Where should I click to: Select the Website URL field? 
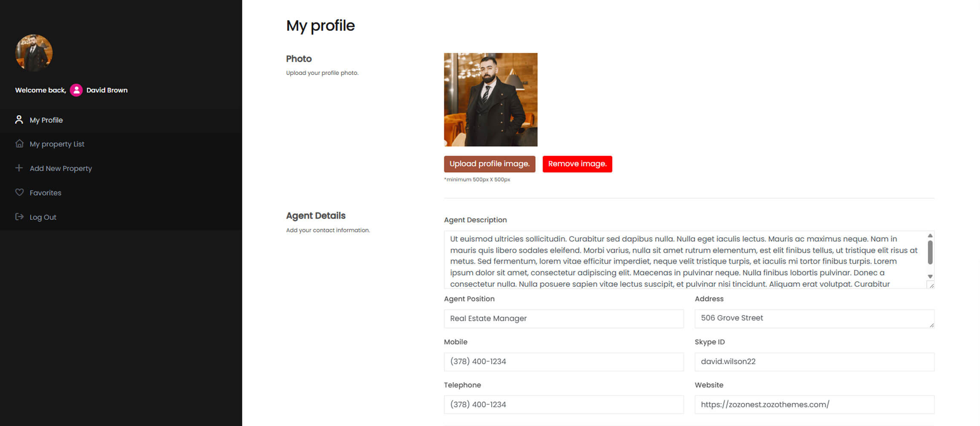(814, 405)
